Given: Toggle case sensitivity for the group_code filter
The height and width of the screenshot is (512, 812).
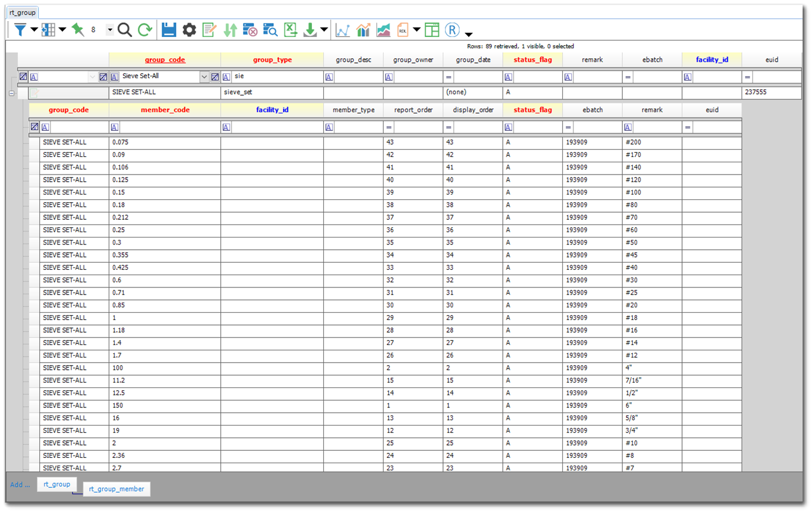Looking at the screenshot, I should click(34, 76).
